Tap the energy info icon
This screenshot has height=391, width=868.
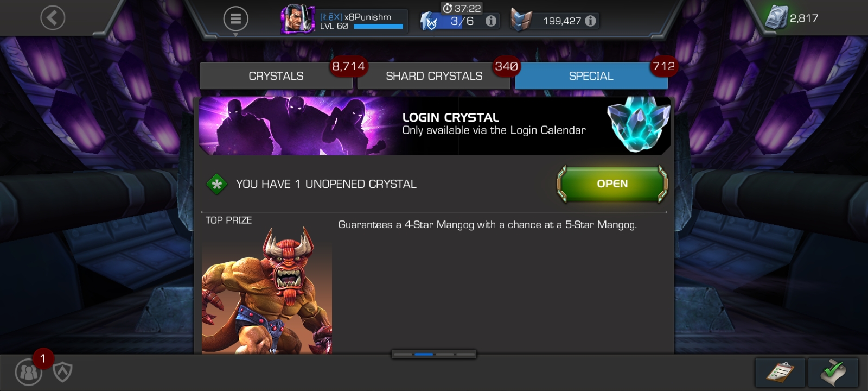click(490, 21)
